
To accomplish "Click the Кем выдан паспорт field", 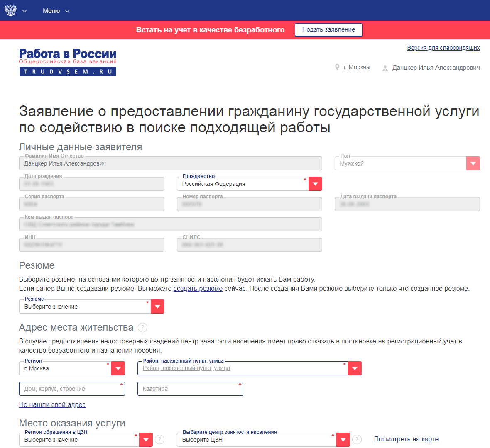I will [171, 224].
